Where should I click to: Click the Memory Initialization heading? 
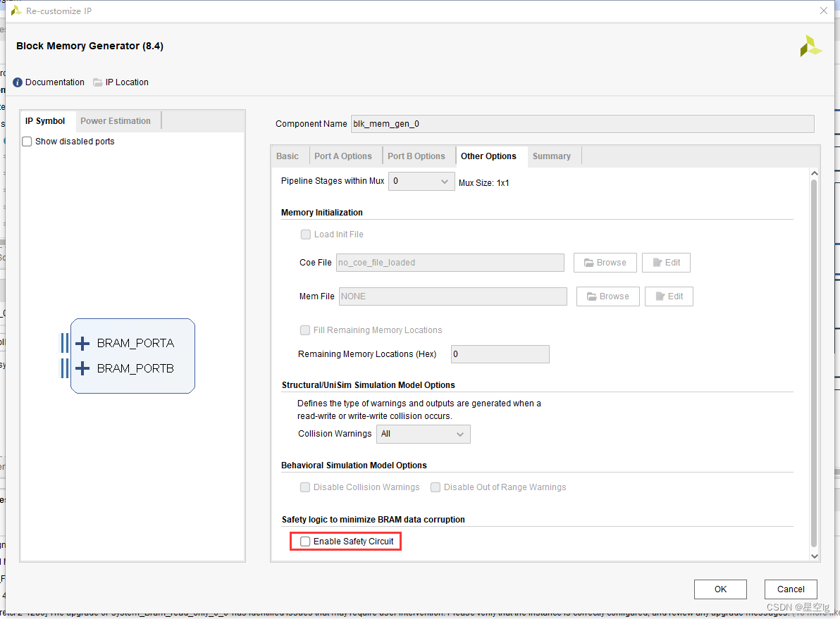tap(321, 213)
